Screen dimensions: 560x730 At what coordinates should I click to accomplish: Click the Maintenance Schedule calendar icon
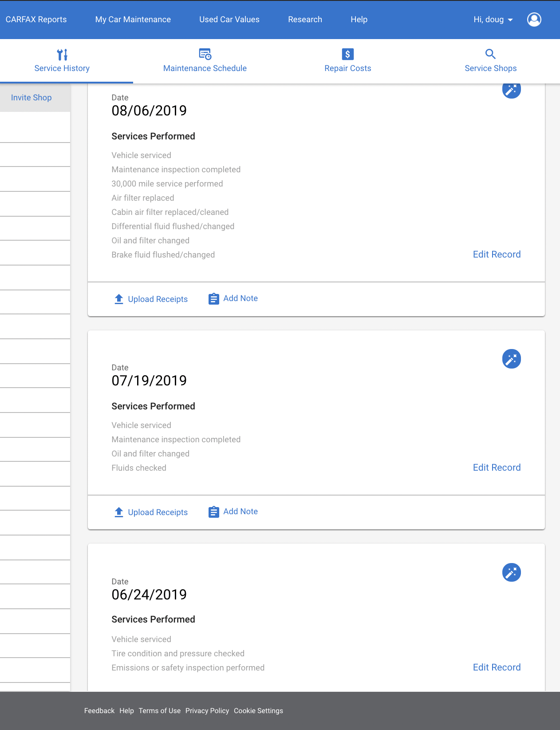(x=205, y=54)
